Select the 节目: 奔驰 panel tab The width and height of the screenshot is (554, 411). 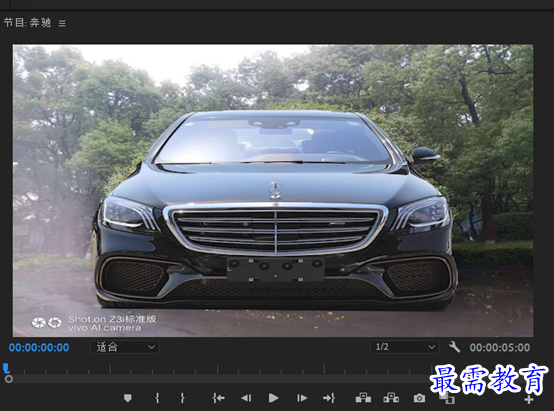tap(27, 23)
